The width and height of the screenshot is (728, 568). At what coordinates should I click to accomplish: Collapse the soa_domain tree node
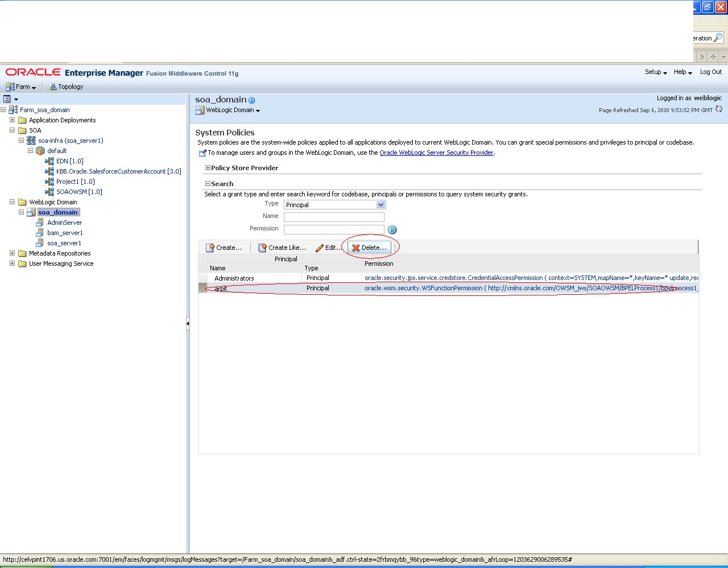22,212
